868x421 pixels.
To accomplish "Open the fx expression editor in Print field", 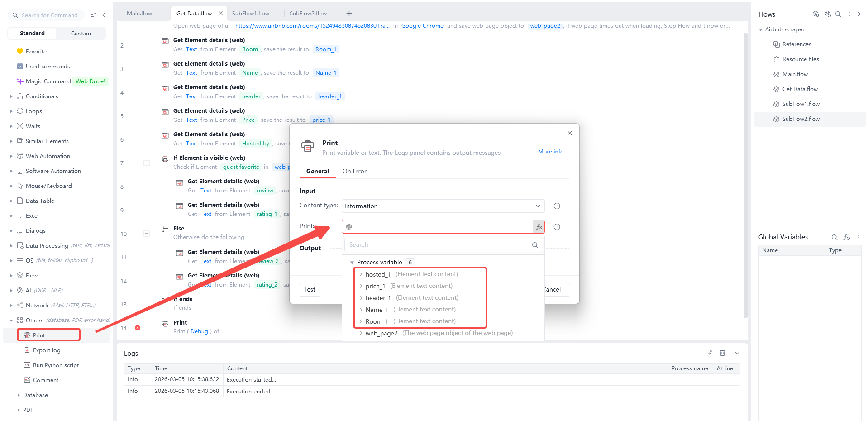I will click(539, 227).
